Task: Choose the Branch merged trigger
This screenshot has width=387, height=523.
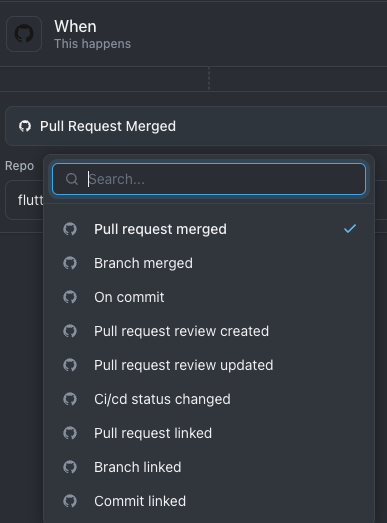Action: click(209, 263)
